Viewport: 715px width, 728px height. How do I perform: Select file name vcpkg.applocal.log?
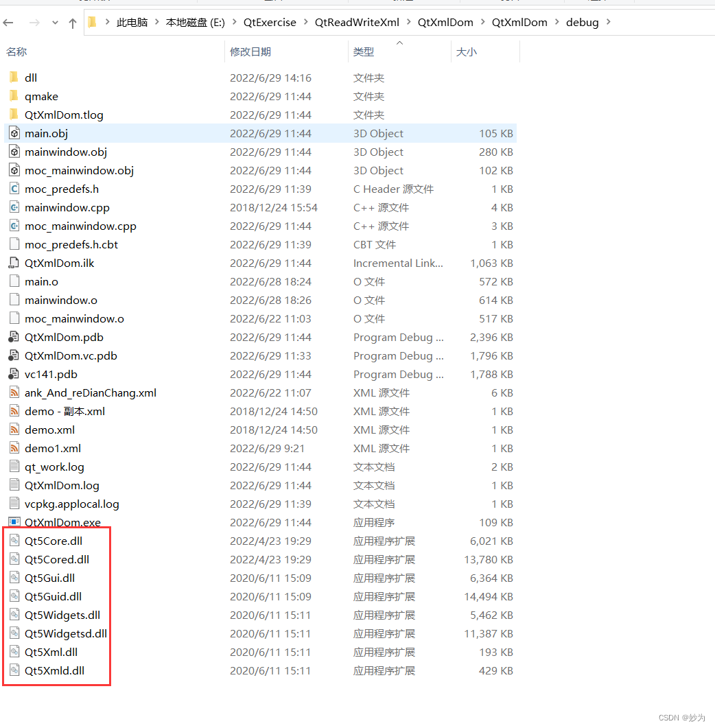(x=72, y=504)
